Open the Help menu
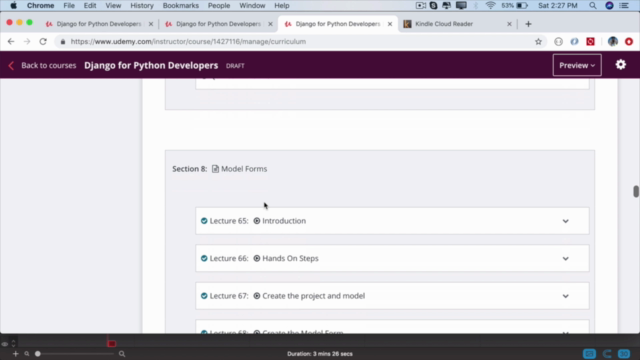 pos(282,6)
